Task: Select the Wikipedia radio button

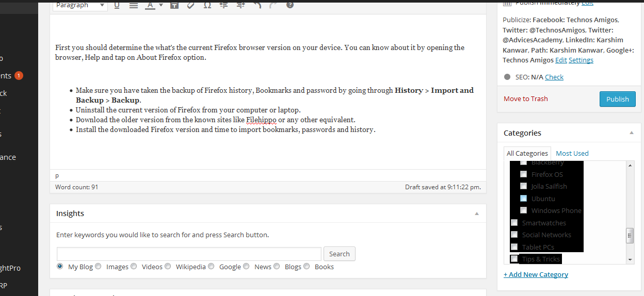Action: pos(168,266)
